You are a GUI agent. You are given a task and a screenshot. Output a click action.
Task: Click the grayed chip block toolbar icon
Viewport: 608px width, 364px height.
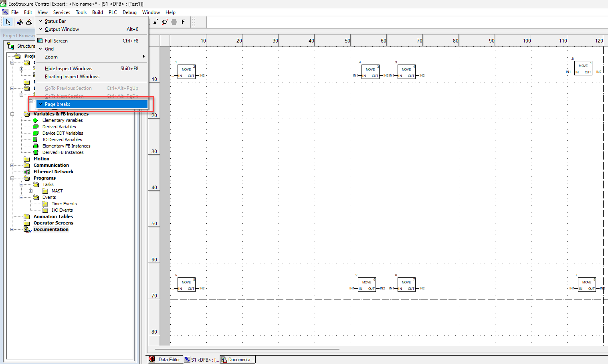click(174, 22)
